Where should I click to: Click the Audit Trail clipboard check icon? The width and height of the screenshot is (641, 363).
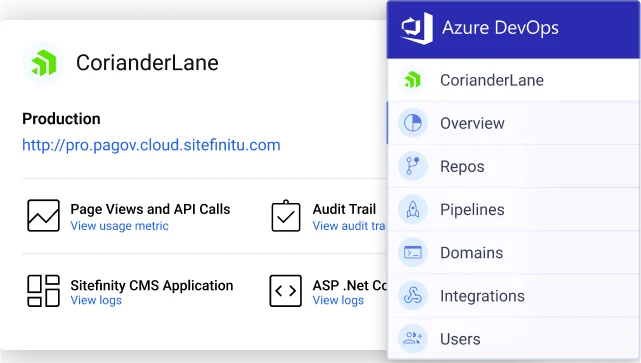point(286,215)
